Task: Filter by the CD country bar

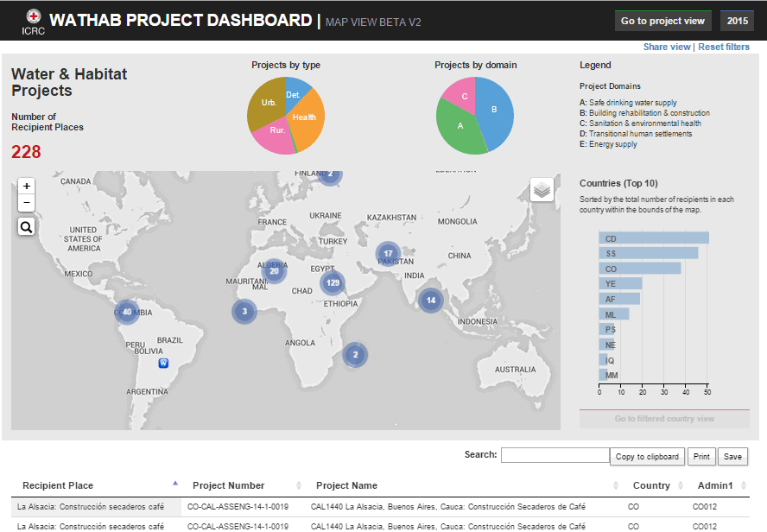Action: pyautogui.click(x=654, y=238)
